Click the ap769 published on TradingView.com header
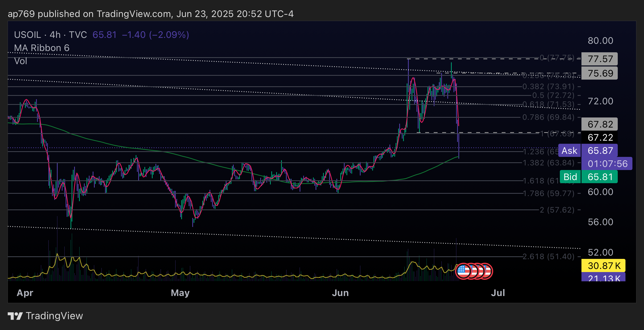The height and width of the screenshot is (330, 644). point(151,14)
